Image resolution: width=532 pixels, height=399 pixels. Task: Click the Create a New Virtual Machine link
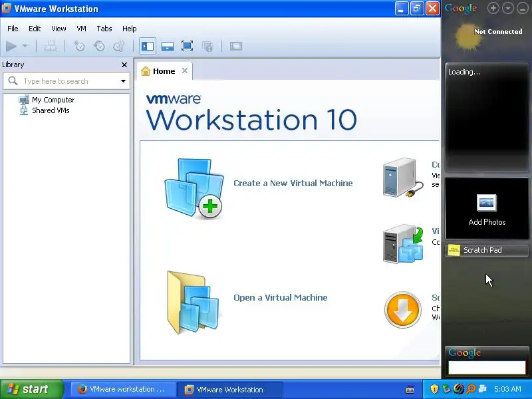click(x=293, y=184)
